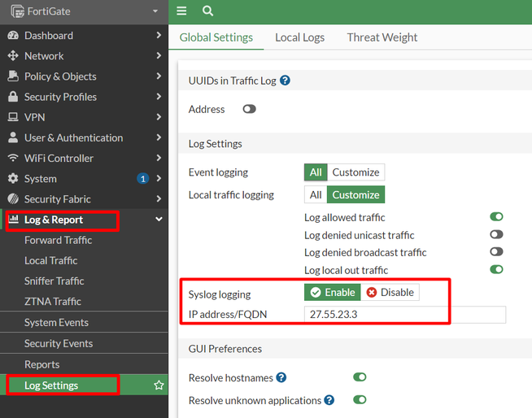The width and height of the screenshot is (532, 418).
Task: Click the IP address/FQDN input field
Action: tap(404, 315)
